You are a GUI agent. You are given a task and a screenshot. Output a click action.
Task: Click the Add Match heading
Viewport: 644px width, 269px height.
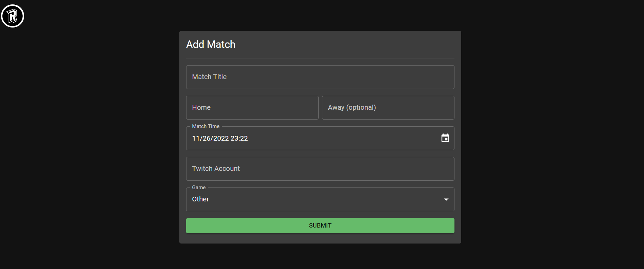(x=211, y=44)
